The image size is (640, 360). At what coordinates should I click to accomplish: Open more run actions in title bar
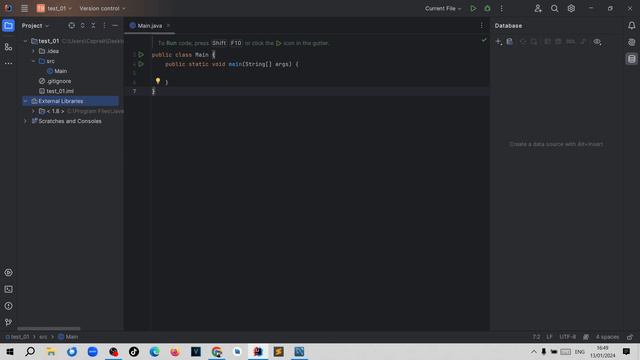(x=502, y=8)
